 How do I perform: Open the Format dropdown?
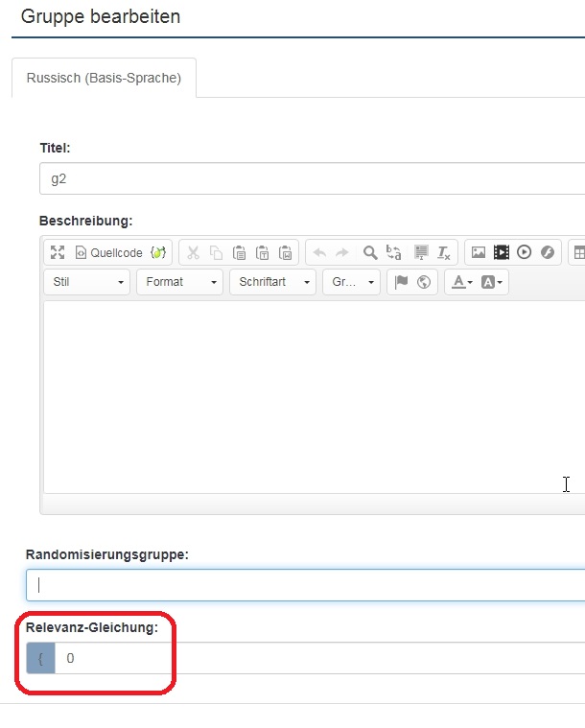point(179,282)
